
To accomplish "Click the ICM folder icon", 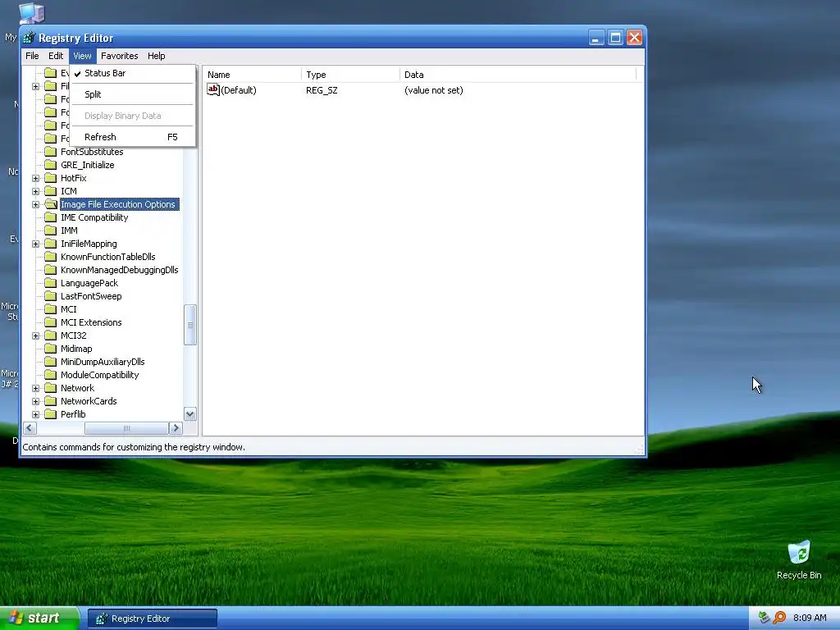I will [50, 191].
